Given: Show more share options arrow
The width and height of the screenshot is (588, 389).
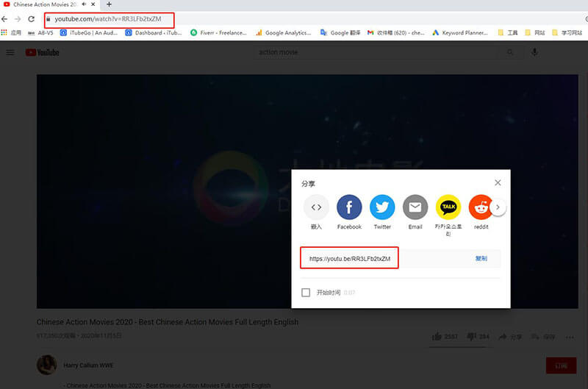Looking at the screenshot, I should (498, 207).
